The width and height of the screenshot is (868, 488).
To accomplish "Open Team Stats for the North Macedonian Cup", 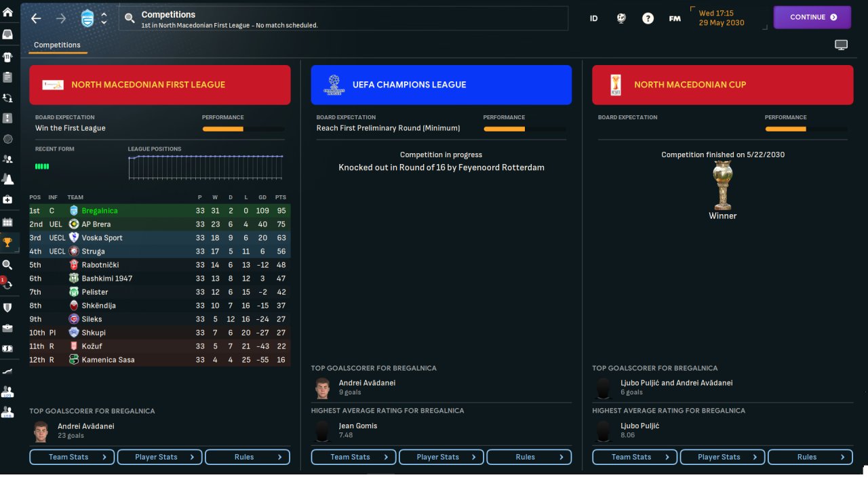I will click(x=635, y=457).
